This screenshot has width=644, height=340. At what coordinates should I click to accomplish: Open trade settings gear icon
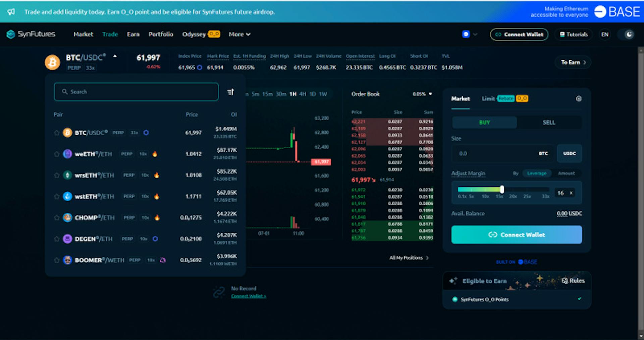(579, 98)
